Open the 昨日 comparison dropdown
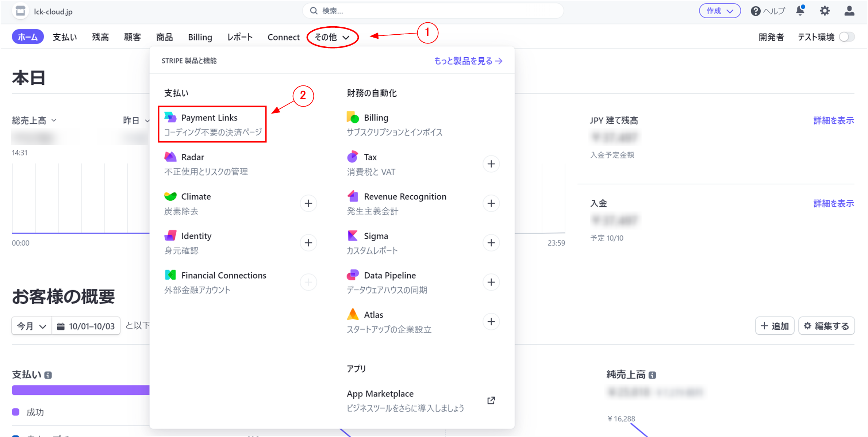The image size is (868, 437). coord(136,120)
